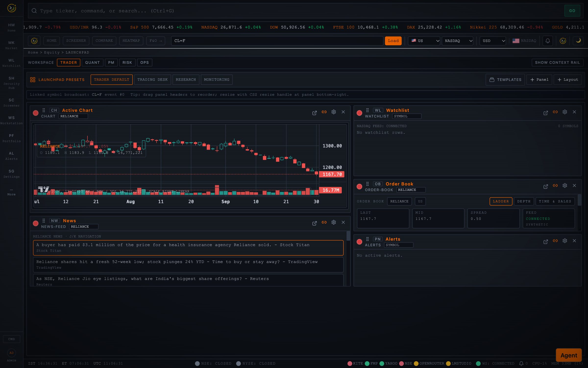
Task: Toggle symbol link on the Watchlist panel
Action: 555,112
